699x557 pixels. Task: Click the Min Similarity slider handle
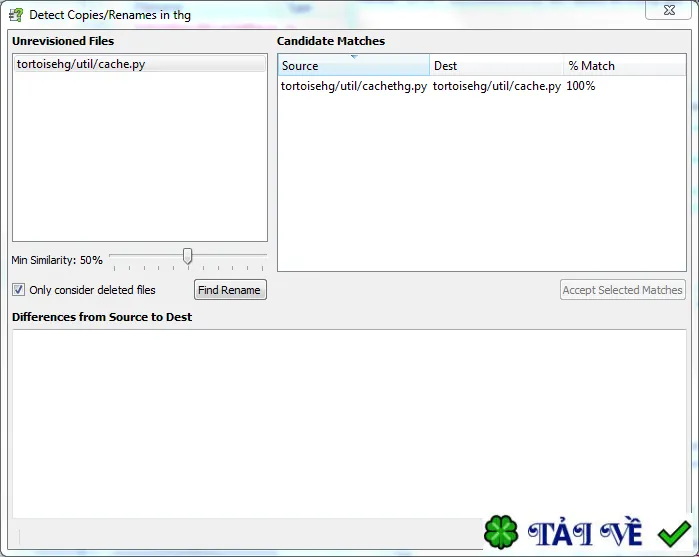[x=188, y=256]
